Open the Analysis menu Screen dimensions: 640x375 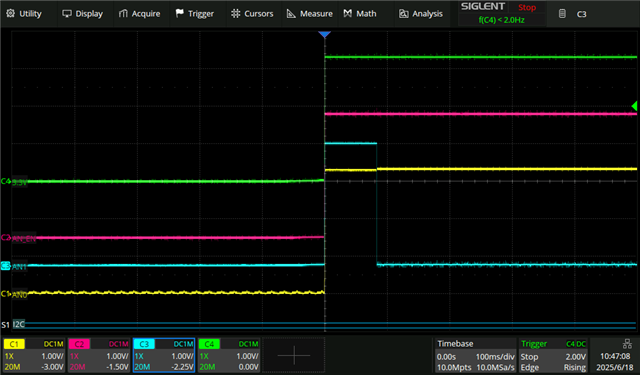click(x=421, y=13)
